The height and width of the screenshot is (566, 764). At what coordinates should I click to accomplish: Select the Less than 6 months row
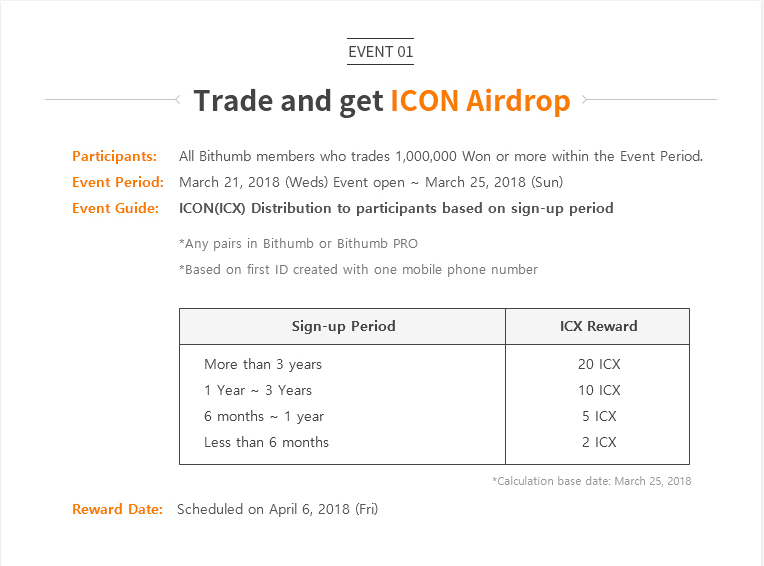tap(434, 442)
